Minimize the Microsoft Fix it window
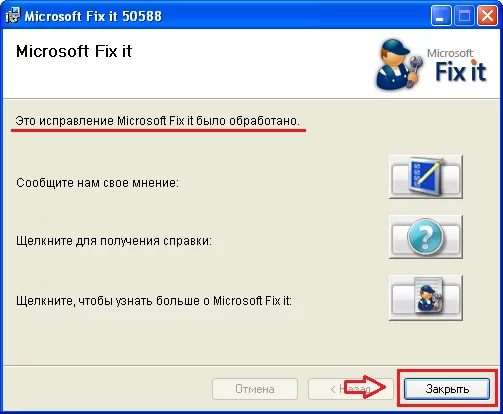Screen dimensions: 503x414 [441, 16]
